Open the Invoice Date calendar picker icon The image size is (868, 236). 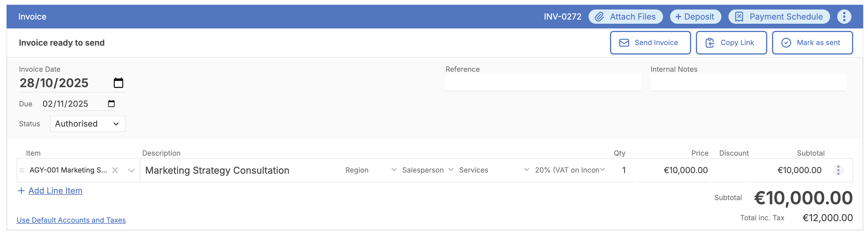tap(118, 83)
